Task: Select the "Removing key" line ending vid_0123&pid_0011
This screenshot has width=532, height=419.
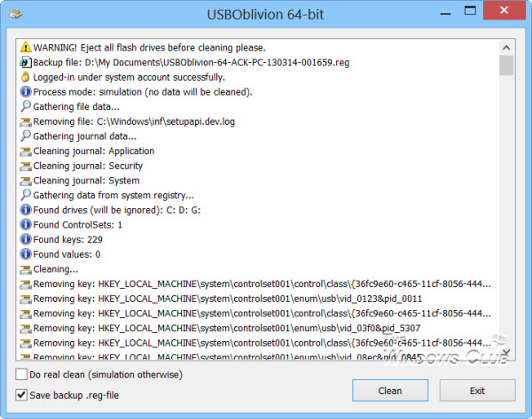Action: coord(227,299)
